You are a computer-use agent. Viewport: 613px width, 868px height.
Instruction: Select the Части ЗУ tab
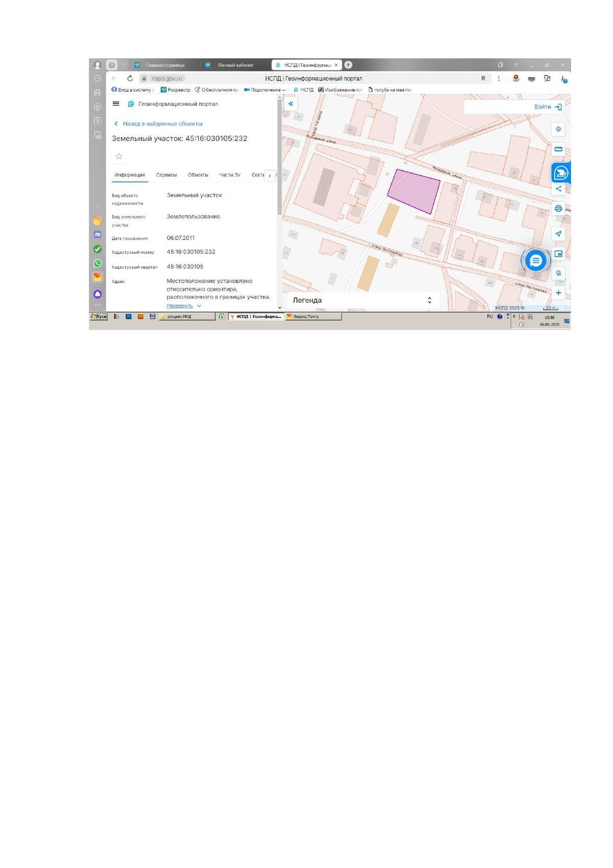[230, 175]
